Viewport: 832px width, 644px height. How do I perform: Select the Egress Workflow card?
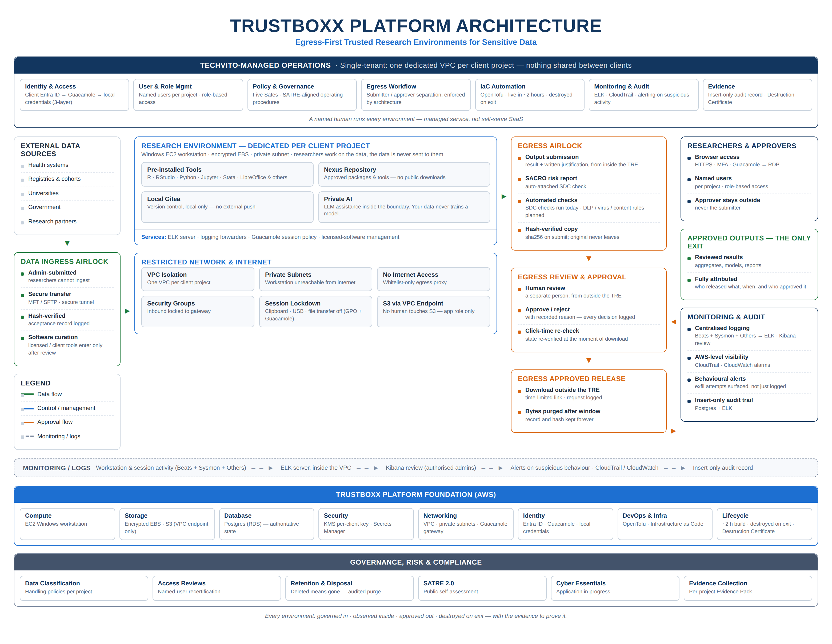pos(416,95)
